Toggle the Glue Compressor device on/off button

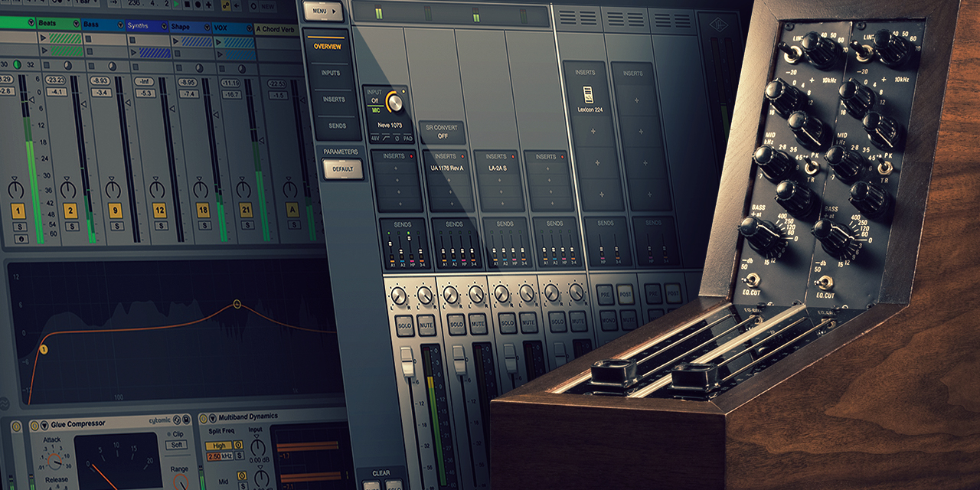[x=34, y=426]
